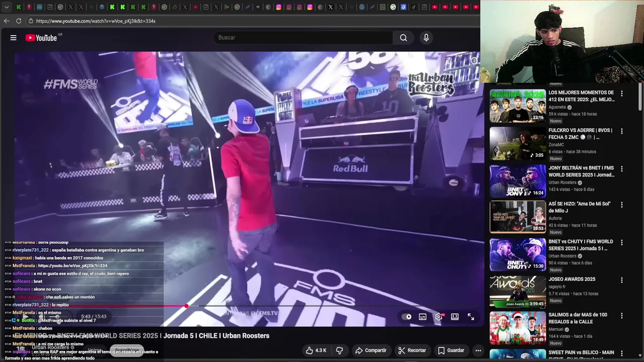
Task: Open the JONY vs BNET thumbnail
Action: coord(518,181)
